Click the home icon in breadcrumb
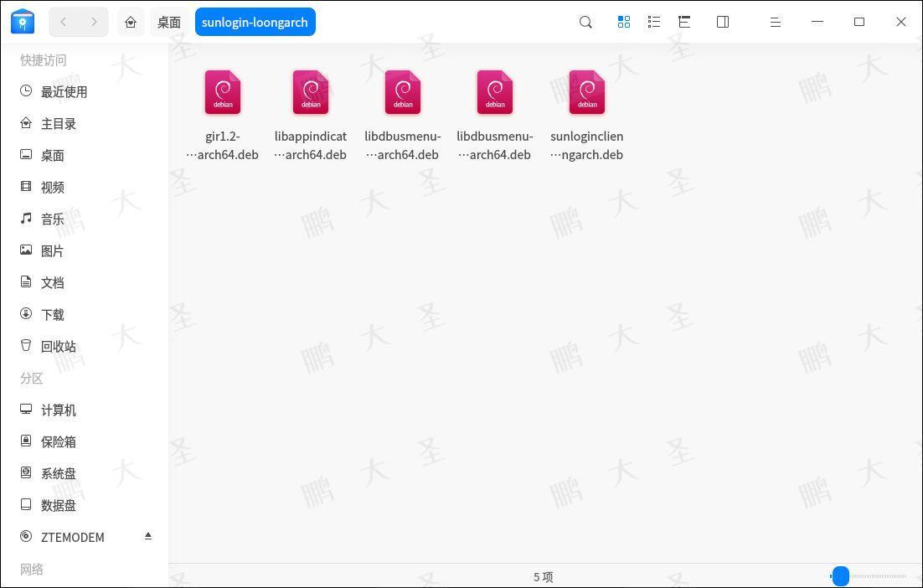 (x=131, y=23)
